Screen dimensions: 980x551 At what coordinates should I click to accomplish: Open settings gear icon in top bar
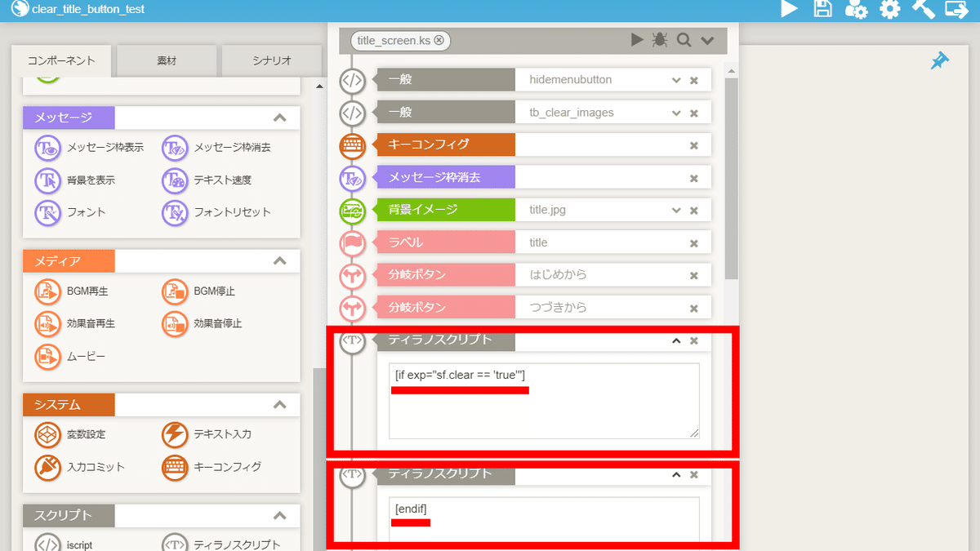pos(889,9)
